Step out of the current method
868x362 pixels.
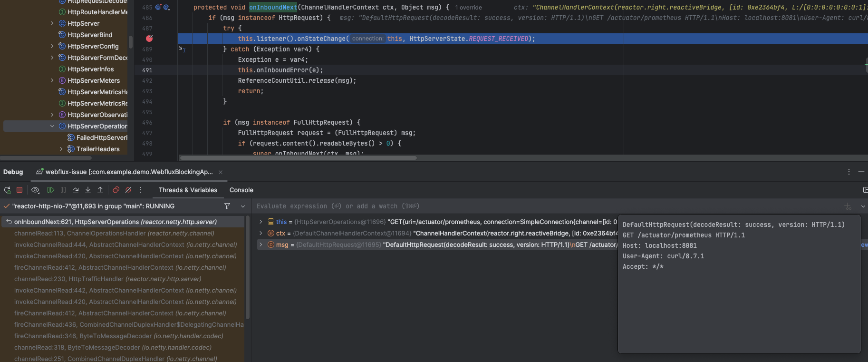pyautogui.click(x=100, y=190)
